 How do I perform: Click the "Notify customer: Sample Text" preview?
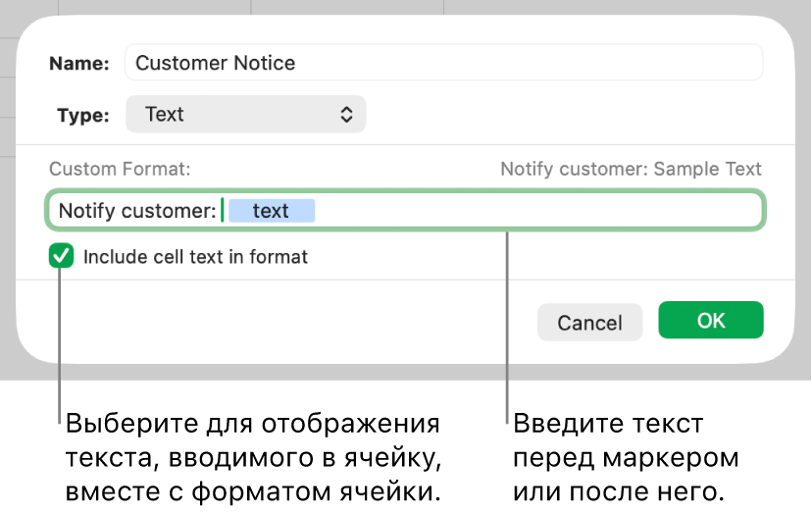tap(631, 169)
